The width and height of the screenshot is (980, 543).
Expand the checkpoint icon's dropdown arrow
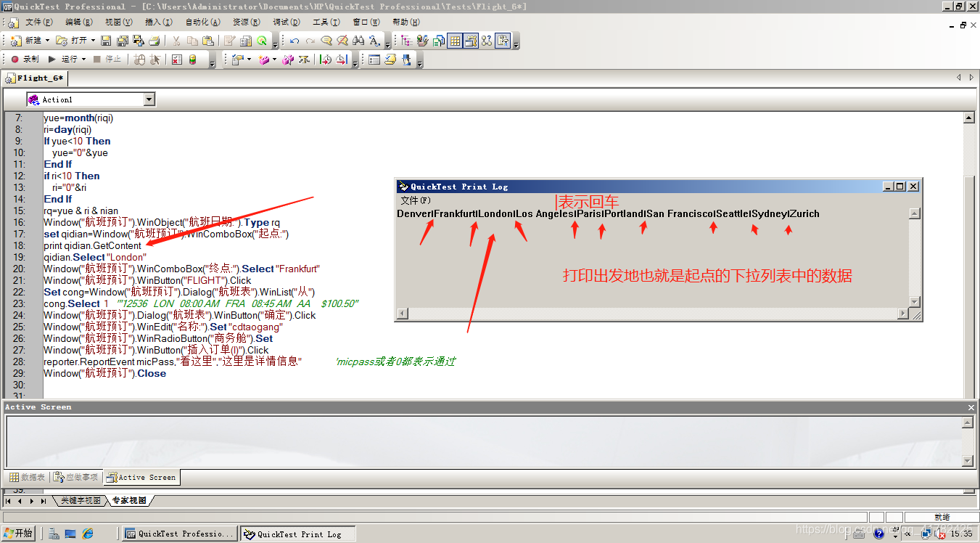point(249,60)
